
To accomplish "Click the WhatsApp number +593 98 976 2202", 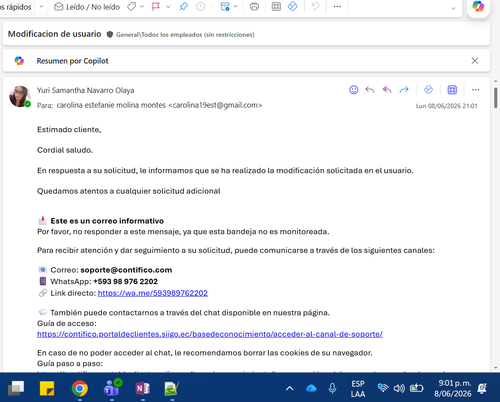I will coord(126,282).
